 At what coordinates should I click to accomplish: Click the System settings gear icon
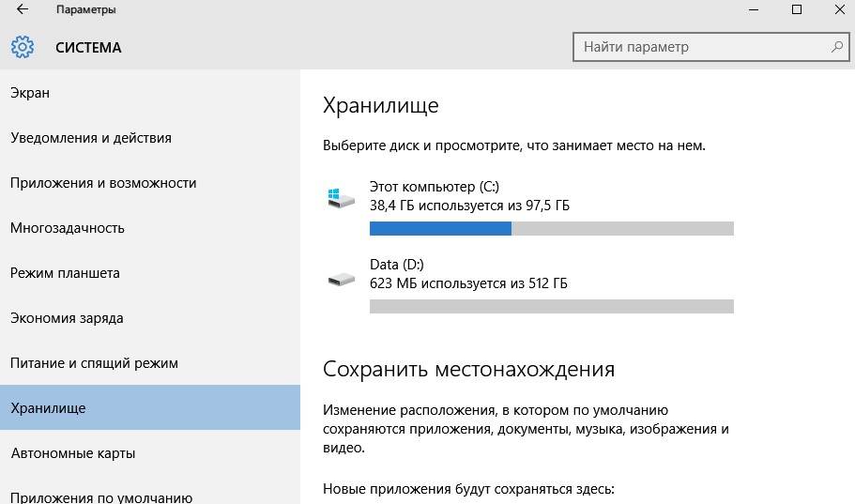point(23,47)
